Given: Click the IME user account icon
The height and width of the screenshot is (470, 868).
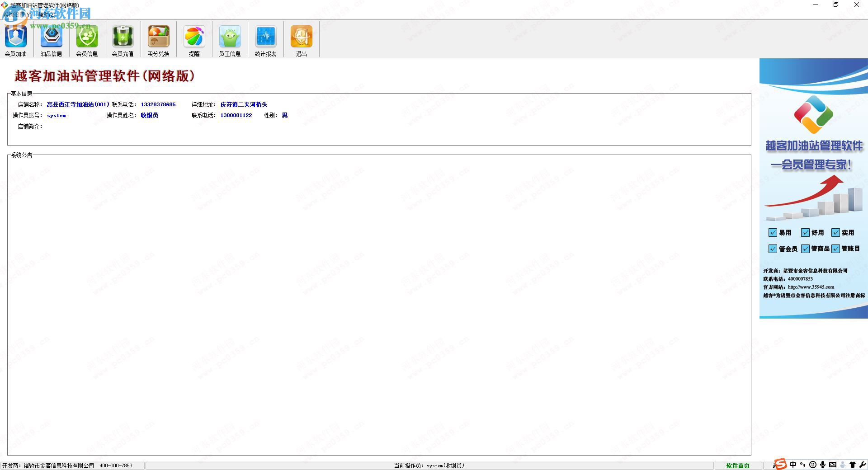Looking at the screenshot, I should point(843,465).
